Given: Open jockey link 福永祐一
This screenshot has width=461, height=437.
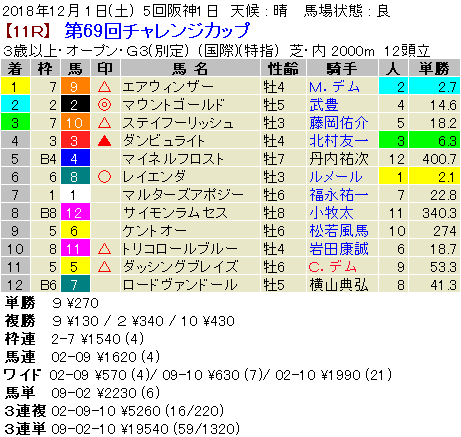Looking at the screenshot, I should (339, 195).
